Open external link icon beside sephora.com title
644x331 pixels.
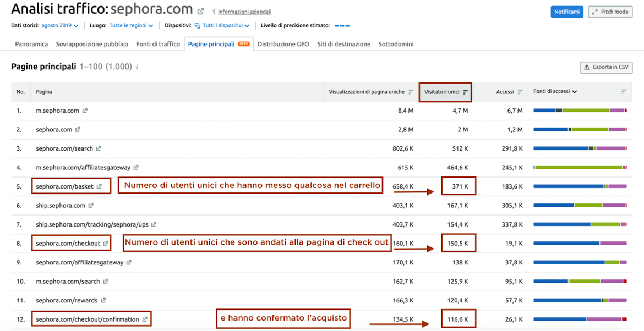tap(201, 11)
